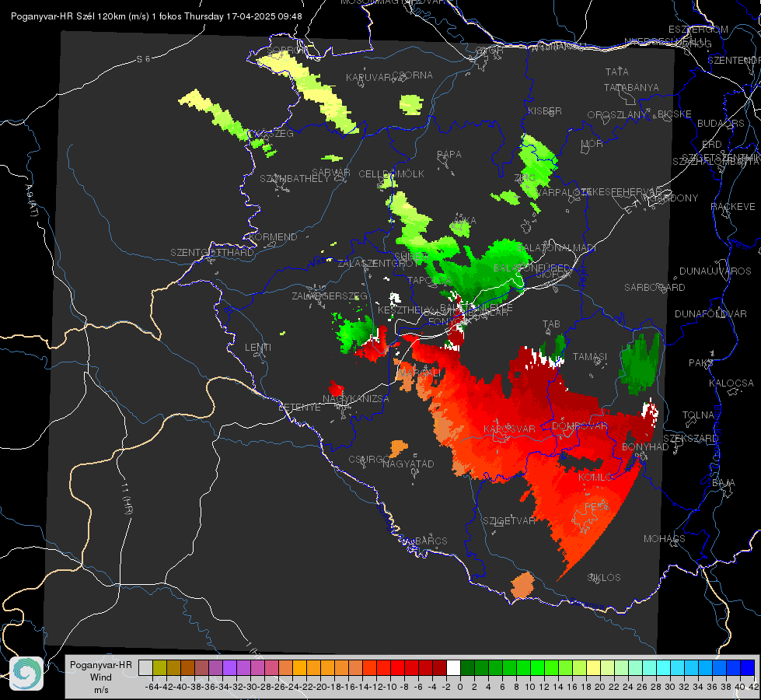
Task: Click the A 9 (AT) road label
Action: 31,201
